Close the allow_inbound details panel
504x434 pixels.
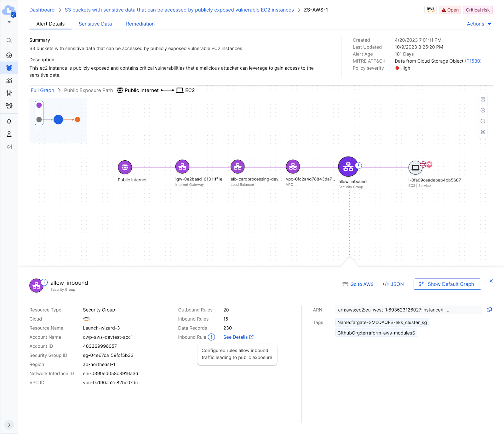(x=491, y=281)
